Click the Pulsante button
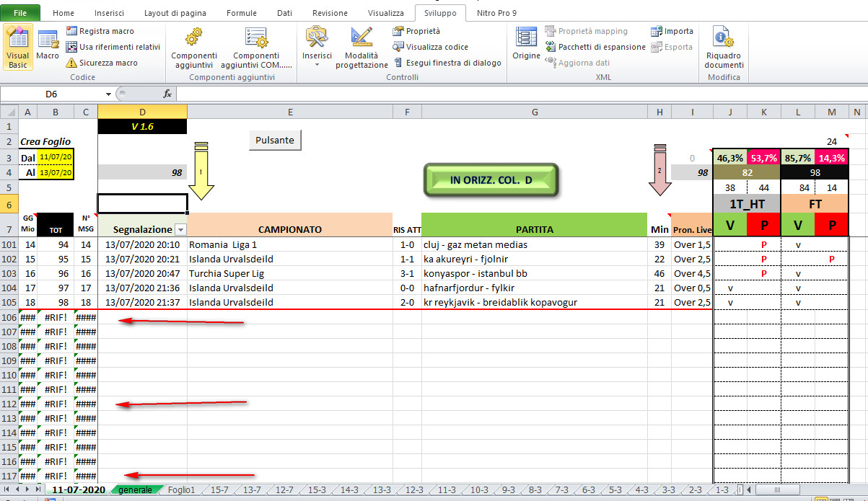The image size is (868, 501). 275,140
